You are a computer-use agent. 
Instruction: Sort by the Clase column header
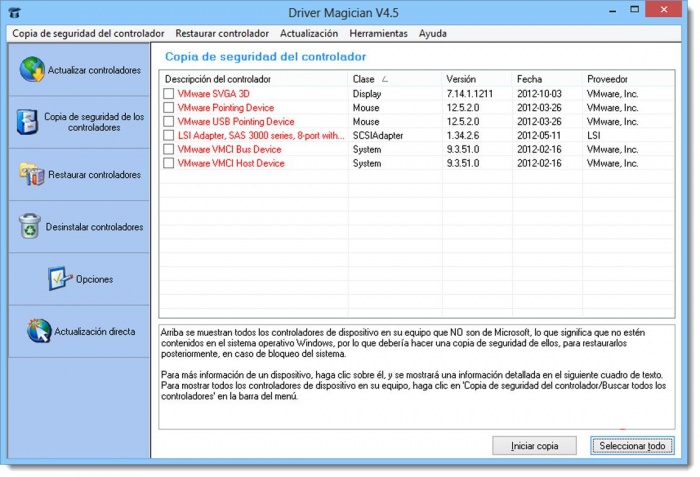point(395,79)
